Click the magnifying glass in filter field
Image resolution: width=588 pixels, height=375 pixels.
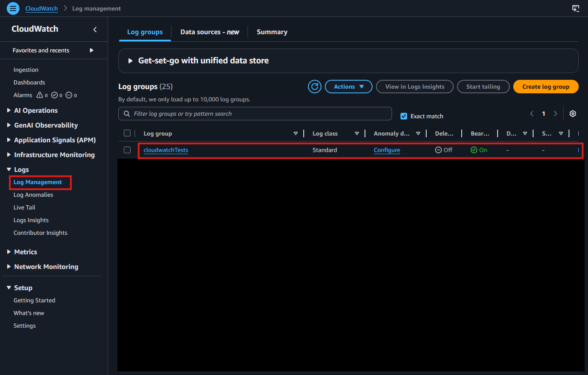click(127, 114)
